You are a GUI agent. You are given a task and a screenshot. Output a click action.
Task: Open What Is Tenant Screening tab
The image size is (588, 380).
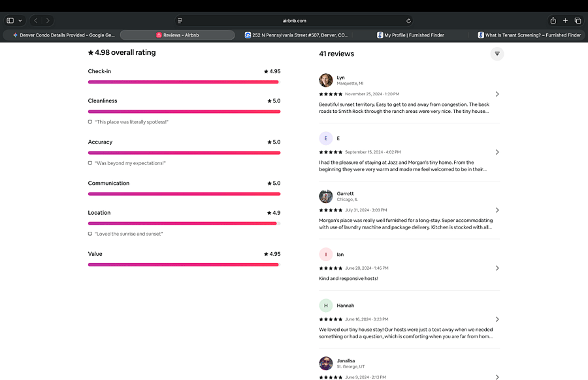pyautogui.click(x=529, y=35)
